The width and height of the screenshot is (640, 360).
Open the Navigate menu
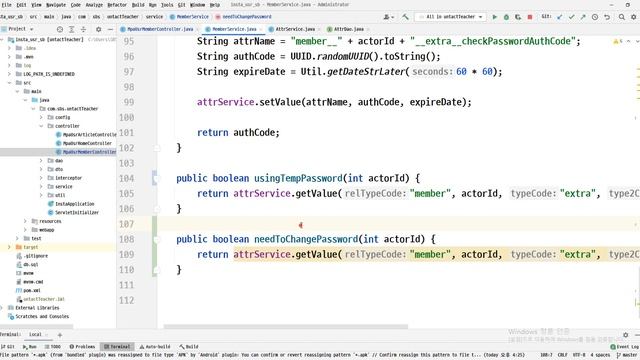tap(56, 5)
